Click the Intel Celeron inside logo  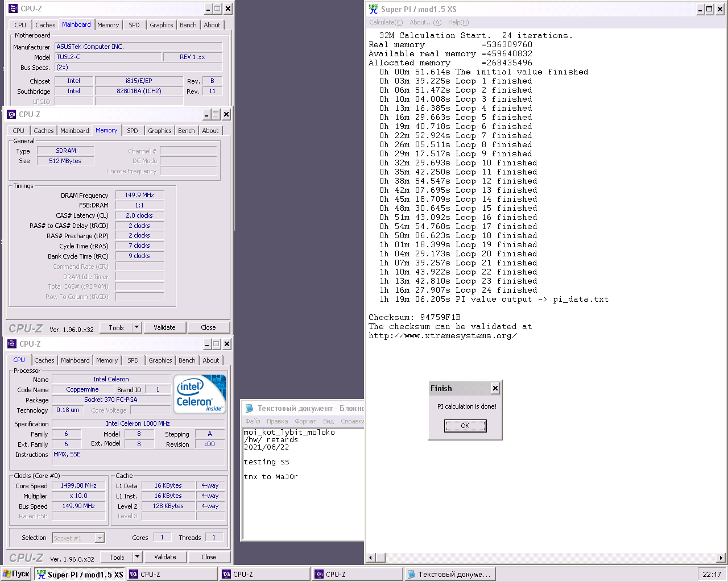(200, 394)
